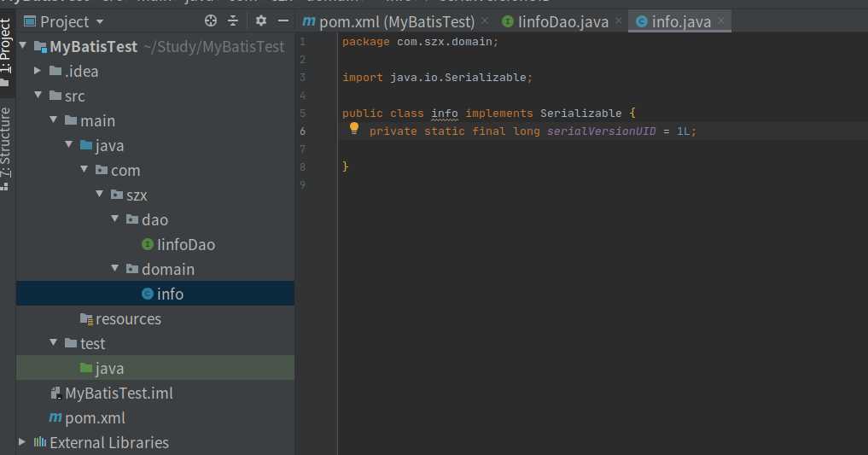Click class name 'info' in editor
The height and width of the screenshot is (455, 868).
[445, 114]
